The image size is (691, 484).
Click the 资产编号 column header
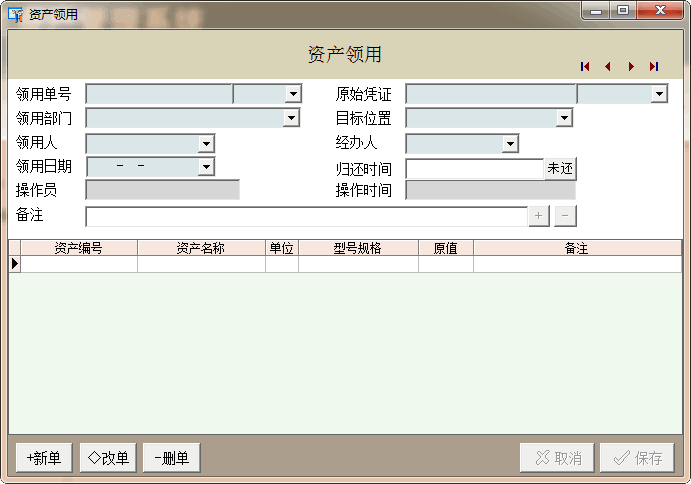click(x=78, y=248)
